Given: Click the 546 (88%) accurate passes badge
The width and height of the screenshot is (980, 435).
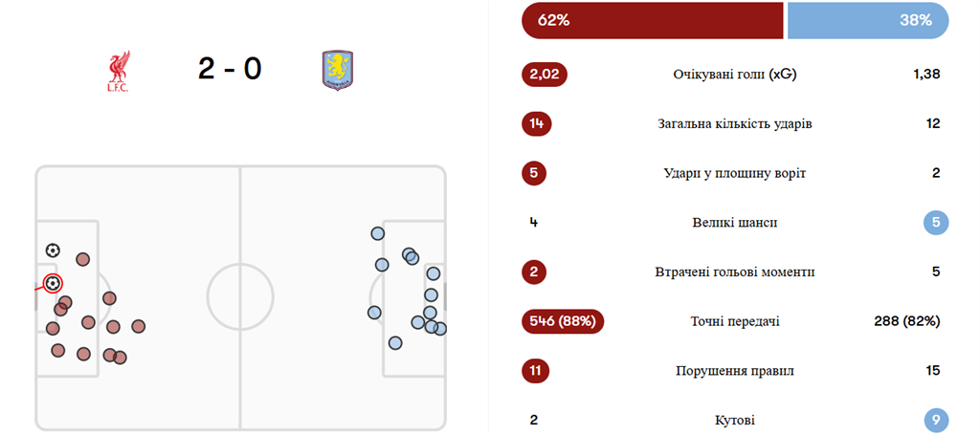Looking at the screenshot, I should (x=563, y=321).
